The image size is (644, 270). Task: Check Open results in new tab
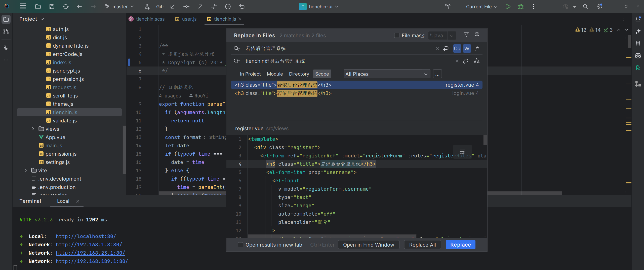point(240,245)
